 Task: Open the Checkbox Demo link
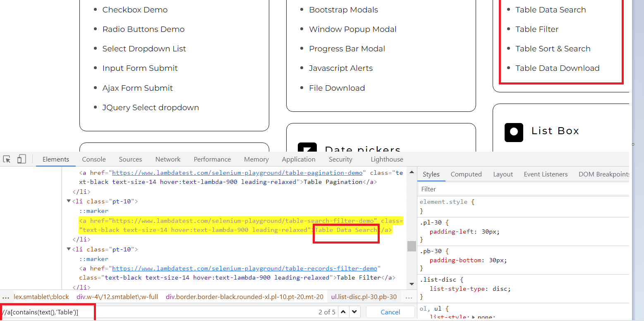tap(135, 10)
